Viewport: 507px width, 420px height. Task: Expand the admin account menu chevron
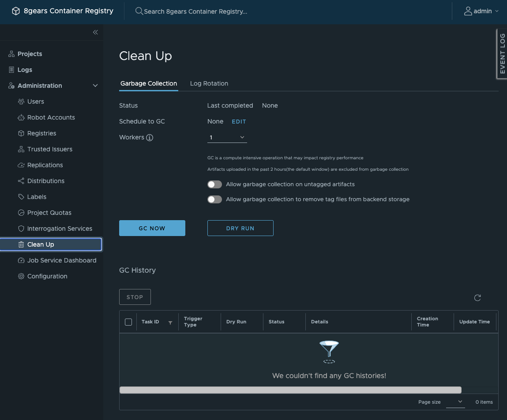(497, 11)
